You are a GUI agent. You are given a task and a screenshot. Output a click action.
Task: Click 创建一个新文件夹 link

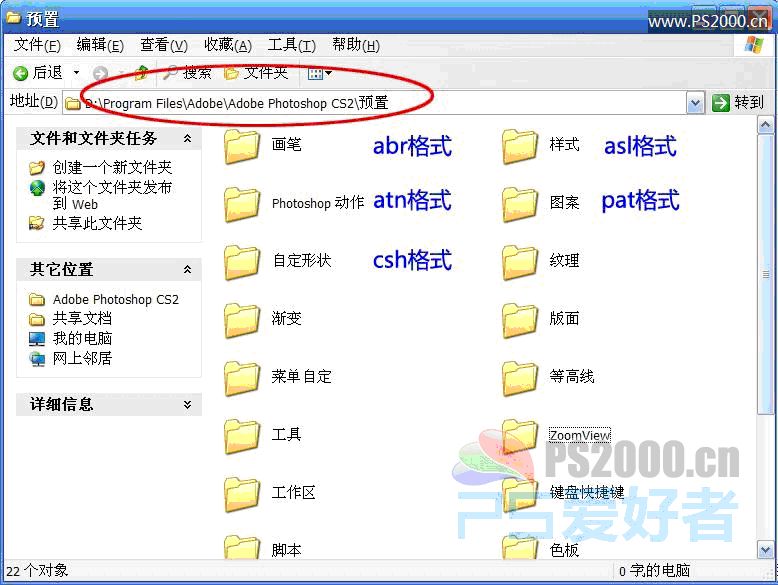coord(112,167)
